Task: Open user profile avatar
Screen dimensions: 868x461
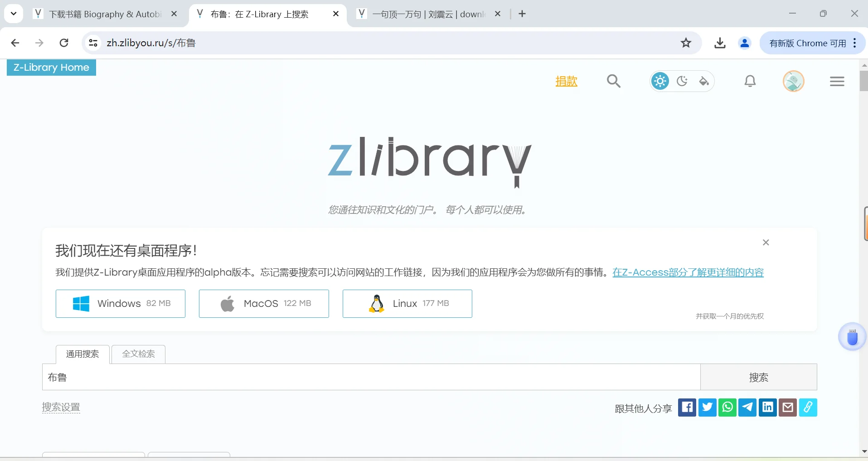Action: tap(793, 81)
